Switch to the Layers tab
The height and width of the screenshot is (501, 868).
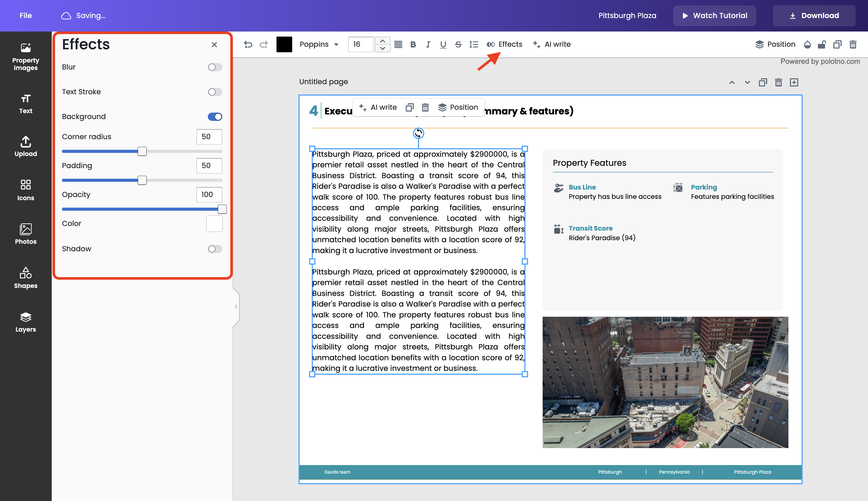[26, 322]
